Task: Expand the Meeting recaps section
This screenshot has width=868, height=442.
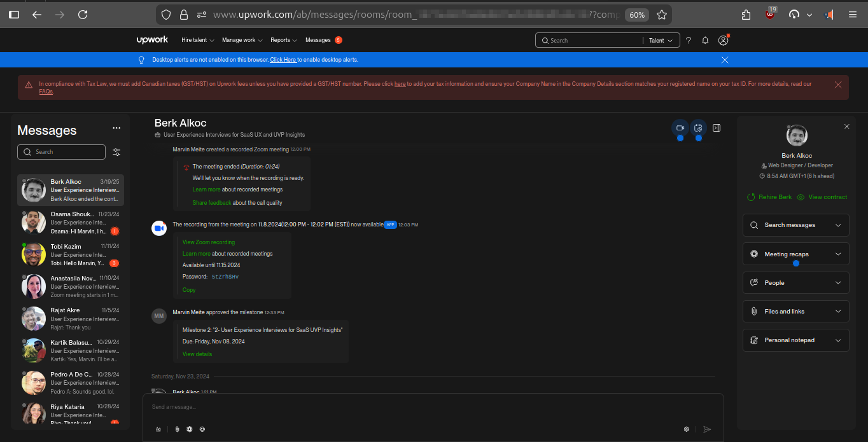Action: (795, 254)
